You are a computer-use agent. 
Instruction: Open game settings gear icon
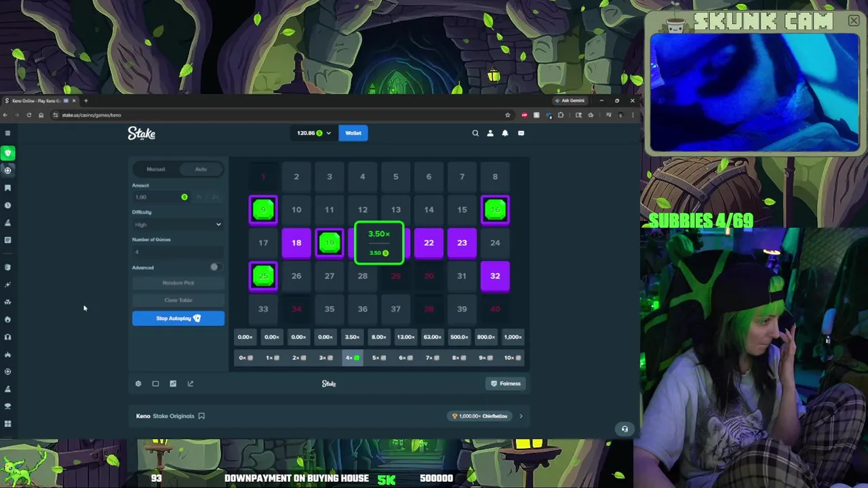click(138, 384)
